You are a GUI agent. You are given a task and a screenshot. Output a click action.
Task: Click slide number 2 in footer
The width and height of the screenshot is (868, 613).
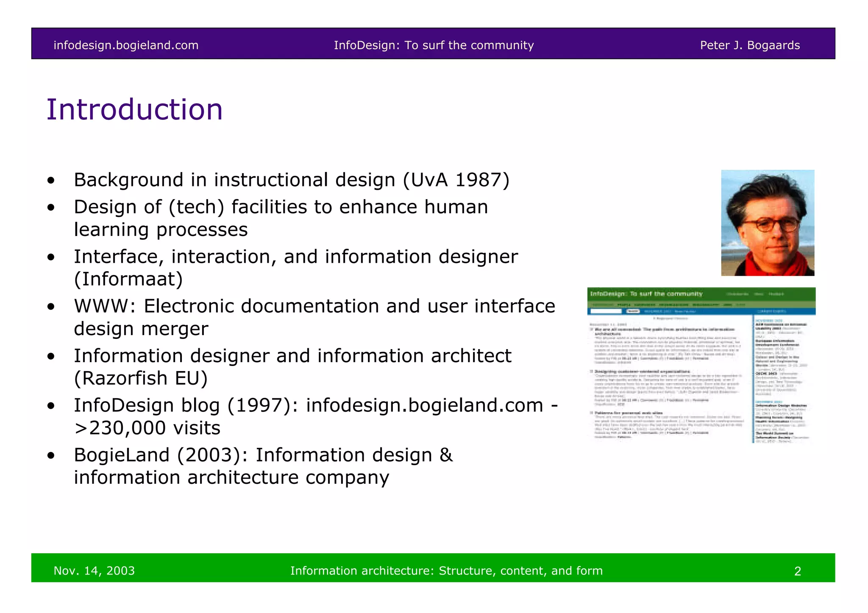click(797, 571)
